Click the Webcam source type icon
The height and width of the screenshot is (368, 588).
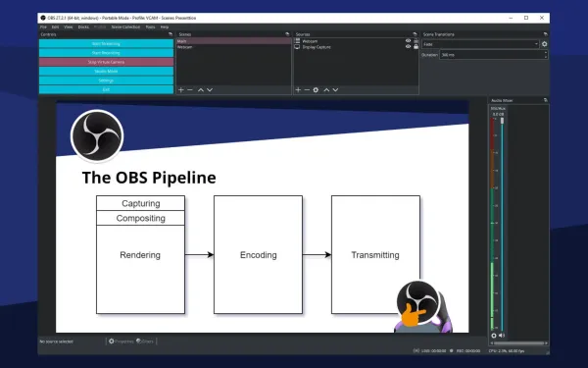[x=297, y=41]
